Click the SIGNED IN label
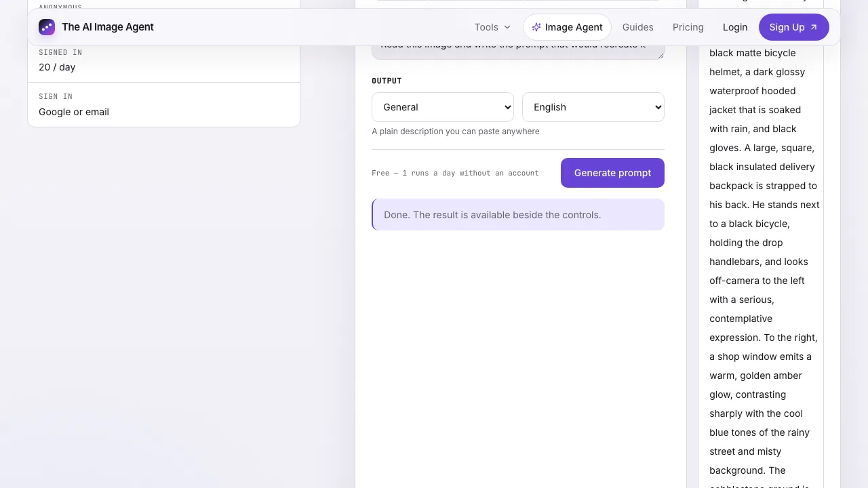The image size is (868, 488). pyautogui.click(x=60, y=52)
